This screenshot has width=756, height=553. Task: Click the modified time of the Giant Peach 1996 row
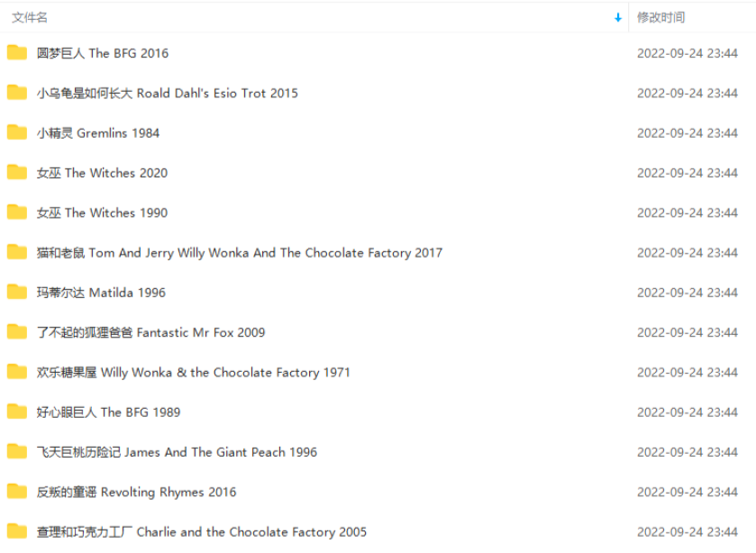point(688,452)
